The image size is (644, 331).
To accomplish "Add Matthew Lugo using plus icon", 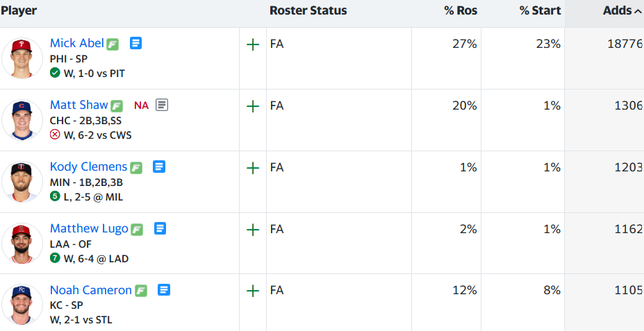I will coord(253,230).
